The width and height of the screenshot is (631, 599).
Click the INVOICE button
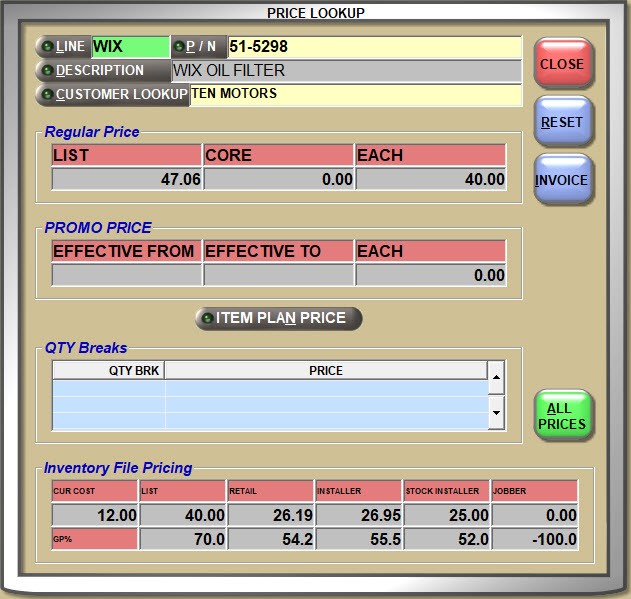click(x=562, y=180)
